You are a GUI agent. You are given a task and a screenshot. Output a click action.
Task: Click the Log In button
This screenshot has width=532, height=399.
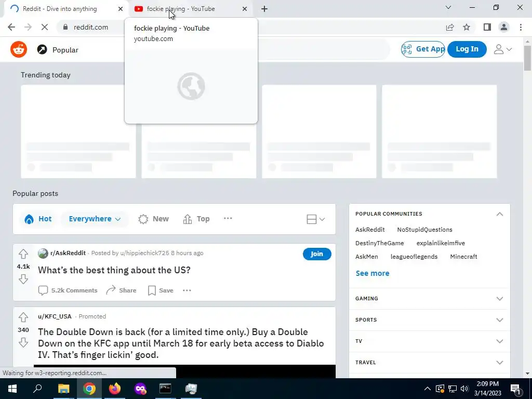[x=467, y=49]
